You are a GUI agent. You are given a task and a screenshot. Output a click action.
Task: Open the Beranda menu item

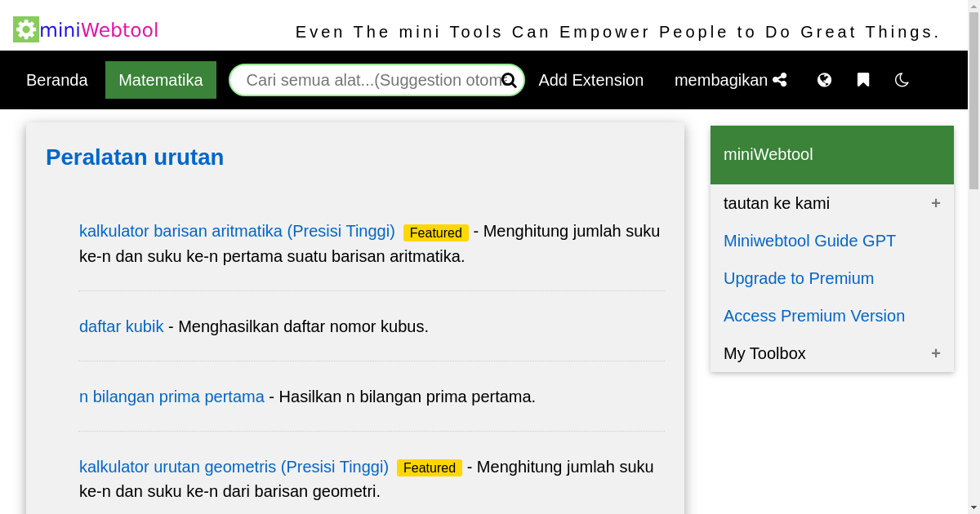pyautogui.click(x=57, y=80)
